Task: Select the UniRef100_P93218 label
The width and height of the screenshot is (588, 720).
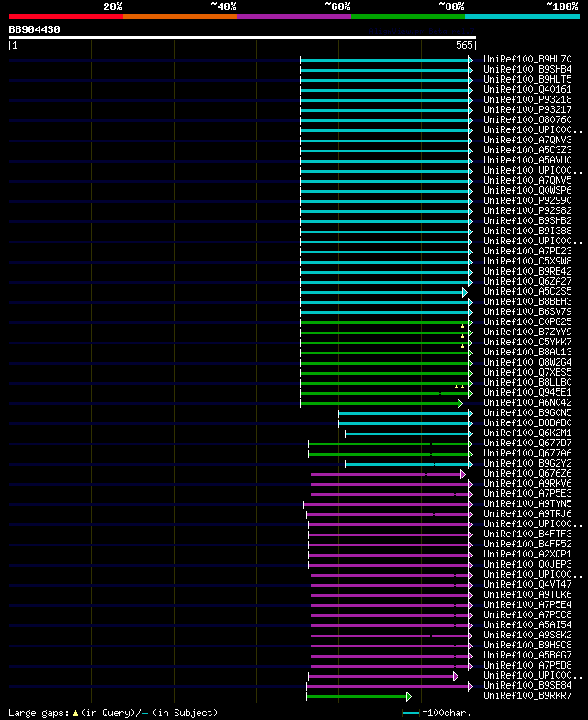Action: tap(527, 99)
